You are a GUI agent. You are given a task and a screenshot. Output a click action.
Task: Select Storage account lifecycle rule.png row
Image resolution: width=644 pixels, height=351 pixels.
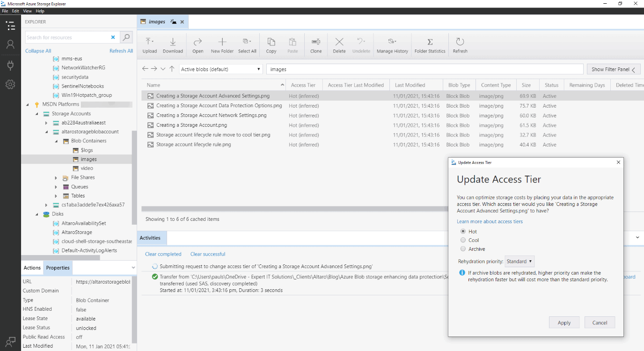click(392, 145)
